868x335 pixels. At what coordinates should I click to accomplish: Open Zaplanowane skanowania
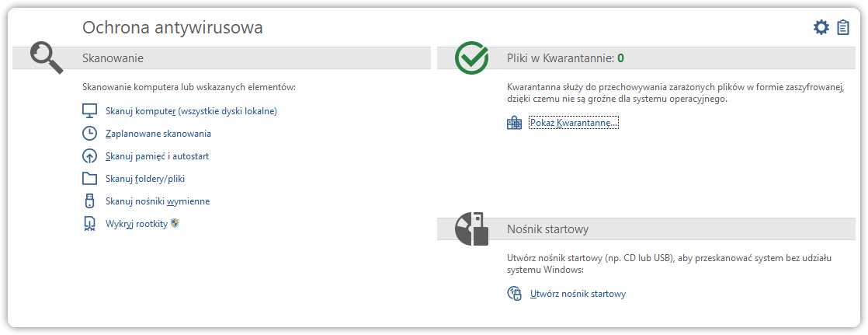[158, 134]
